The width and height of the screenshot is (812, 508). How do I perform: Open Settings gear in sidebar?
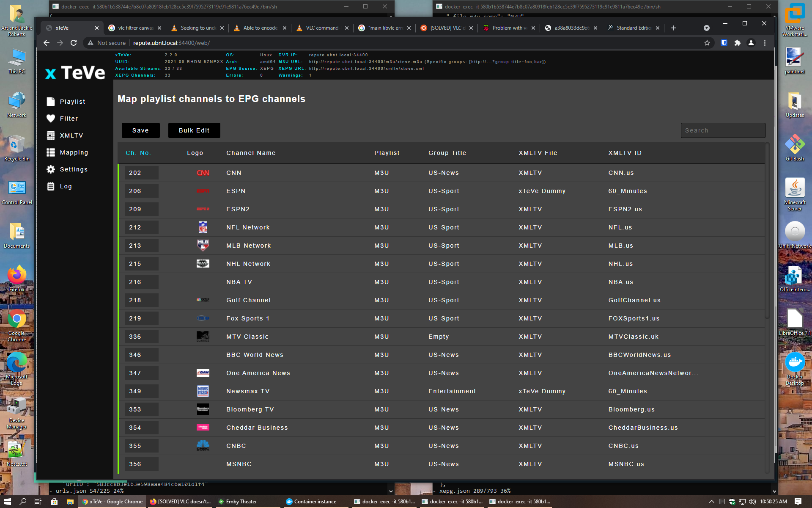(51, 169)
